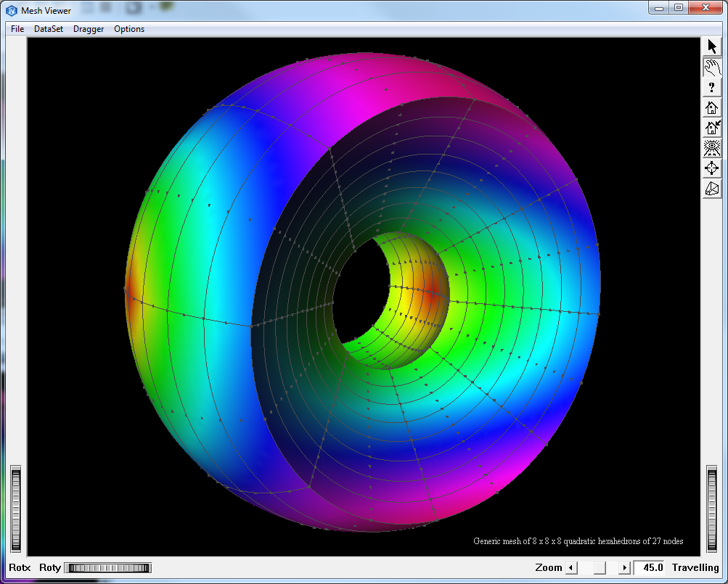Click the Rotx label
Viewport: 728px width, 584px height.
click(x=20, y=568)
